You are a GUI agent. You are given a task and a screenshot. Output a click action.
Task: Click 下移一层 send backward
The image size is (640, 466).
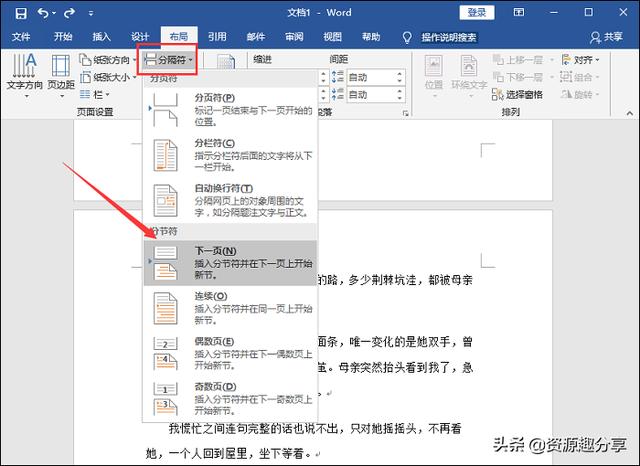click(x=518, y=77)
